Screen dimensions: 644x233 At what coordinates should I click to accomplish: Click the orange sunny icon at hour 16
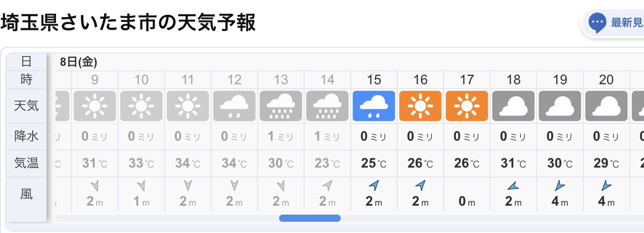coord(420,106)
